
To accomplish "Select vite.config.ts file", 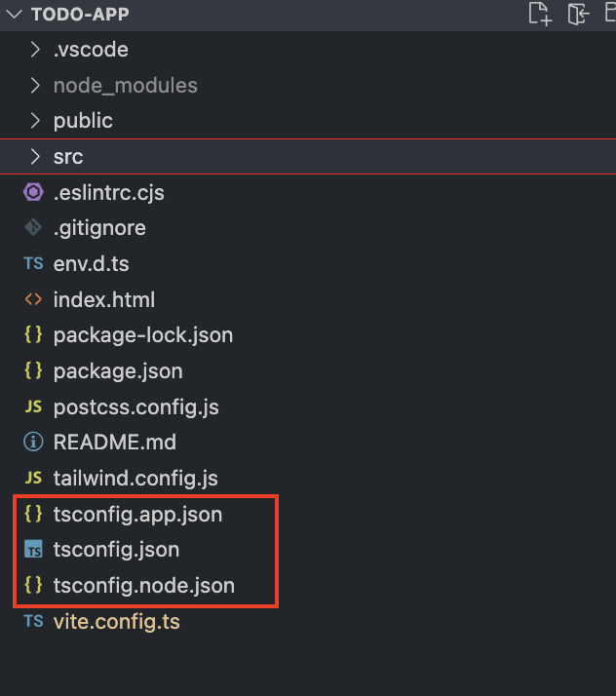I will [x=116, y=621].
